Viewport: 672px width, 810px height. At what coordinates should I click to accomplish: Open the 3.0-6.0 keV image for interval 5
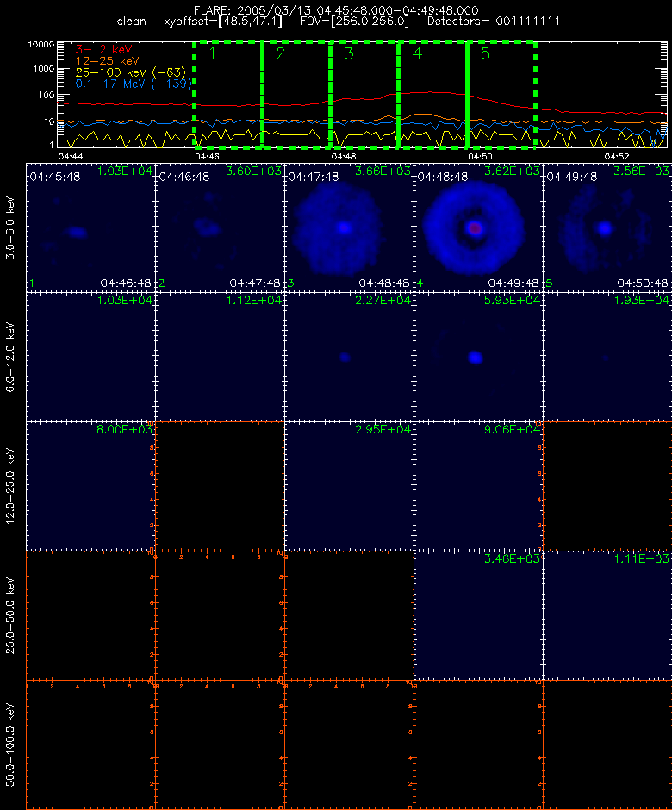pyautogui.click(x=608, y=227)
